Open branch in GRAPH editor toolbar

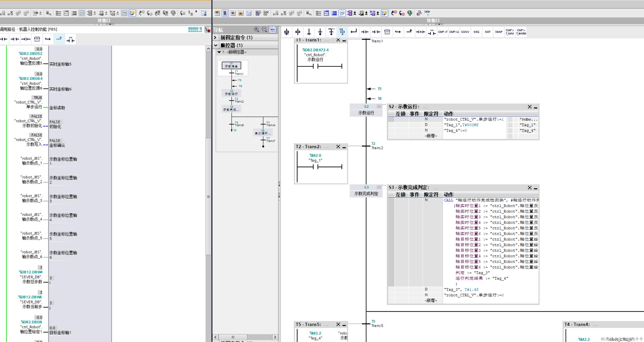(398, 32)
